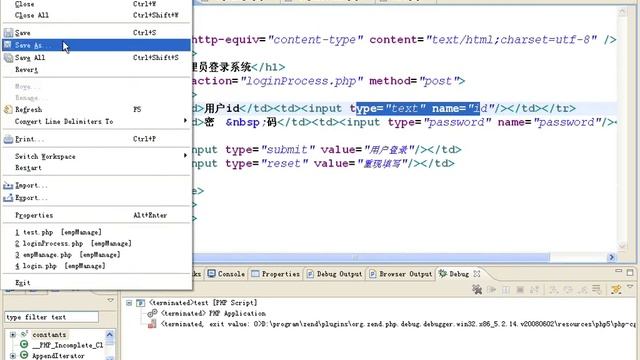Click the Refresh icon in File menu
This screenshot has height=360, width=640.
click(8, 109)
